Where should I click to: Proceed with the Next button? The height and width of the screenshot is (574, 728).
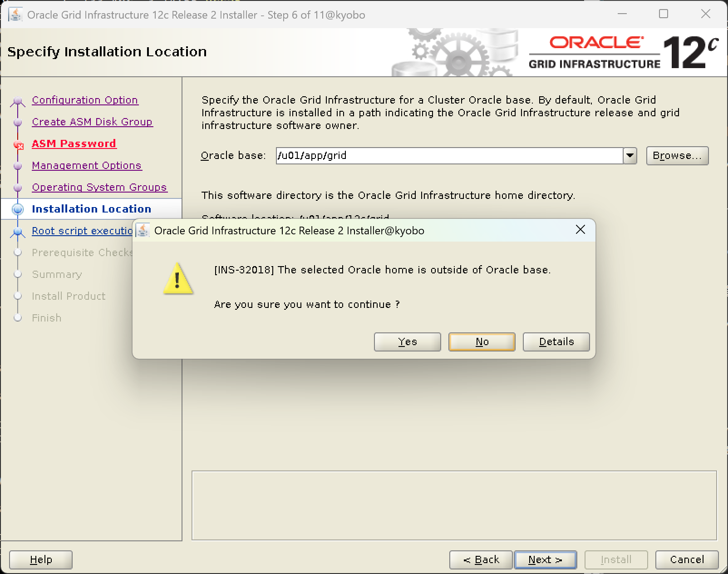click(x=545, y=559)
